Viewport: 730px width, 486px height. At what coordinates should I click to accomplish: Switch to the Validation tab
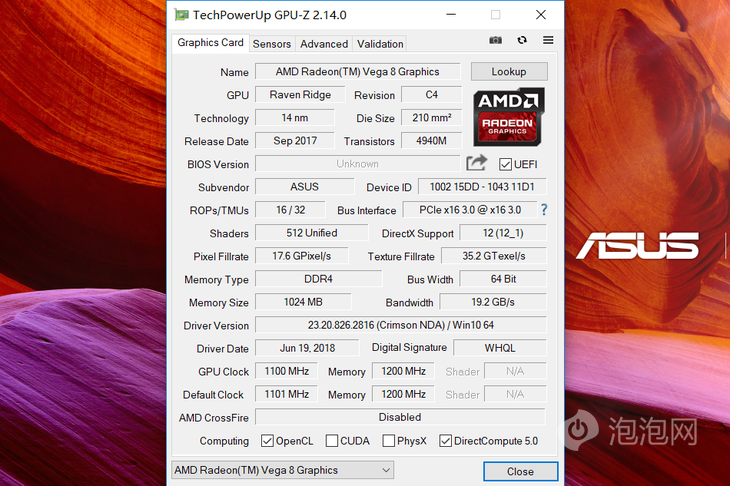pos(380,44)
